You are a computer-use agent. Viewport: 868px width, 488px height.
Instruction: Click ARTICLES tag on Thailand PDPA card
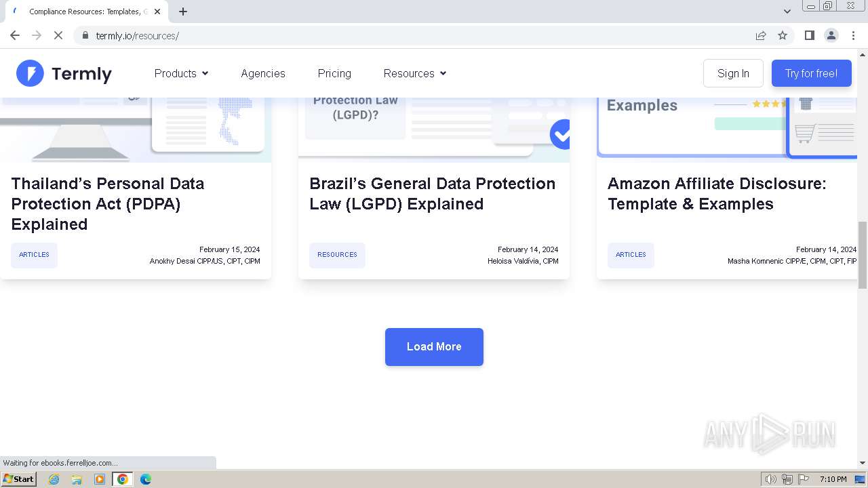34,255
